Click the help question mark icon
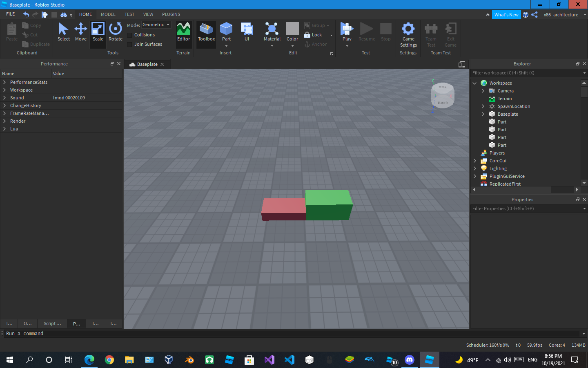 coord(526,15)
